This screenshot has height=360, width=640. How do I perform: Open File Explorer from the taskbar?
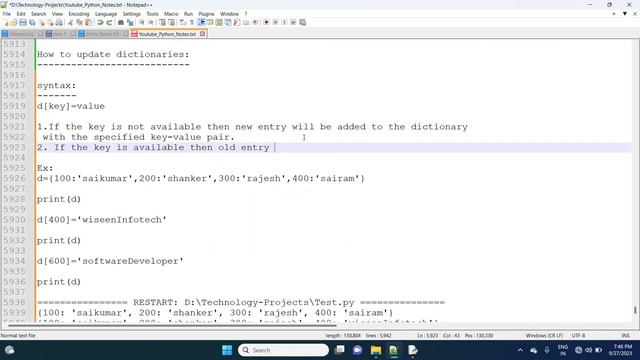(376, 350)
